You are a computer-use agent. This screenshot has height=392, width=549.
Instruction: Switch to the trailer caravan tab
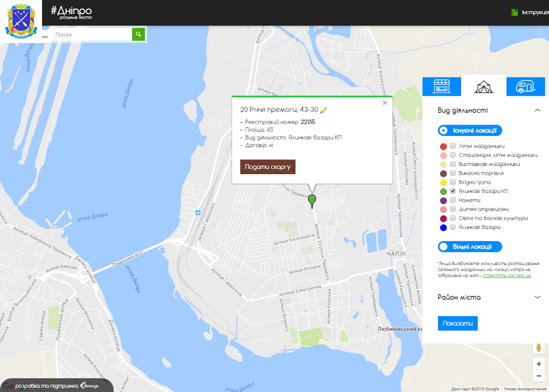[x=525, y=87]
